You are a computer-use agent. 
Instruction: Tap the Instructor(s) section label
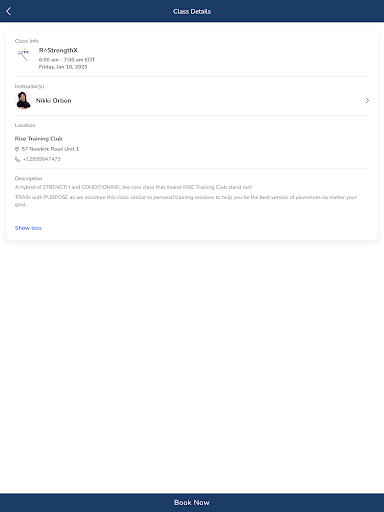coord(29,86)
